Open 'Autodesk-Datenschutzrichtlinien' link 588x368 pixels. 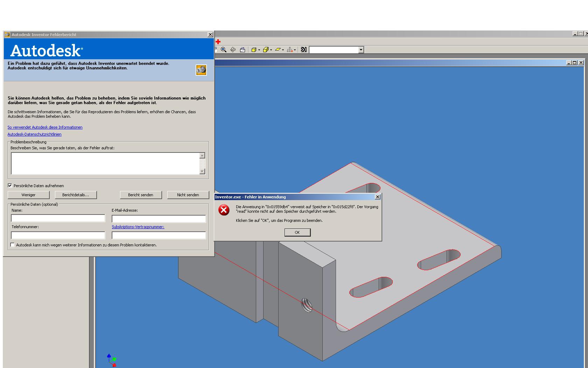coord(35,134)
